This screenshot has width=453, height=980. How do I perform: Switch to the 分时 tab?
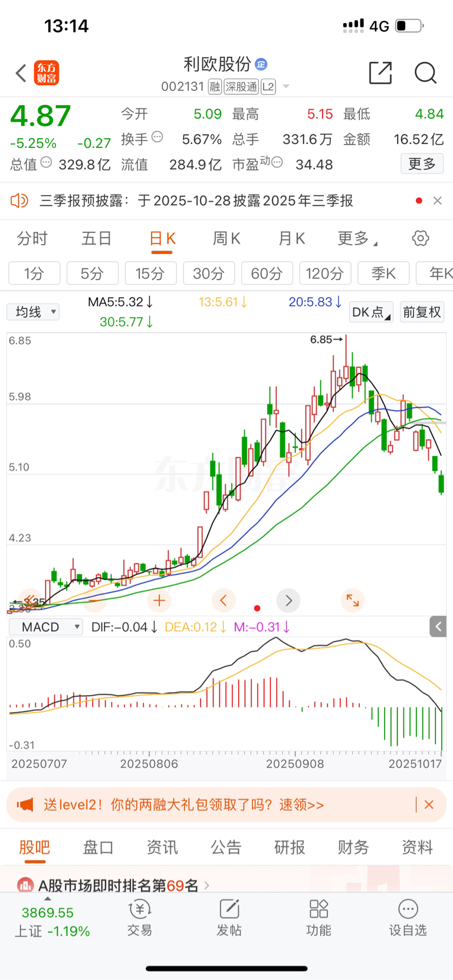[32, 238]
